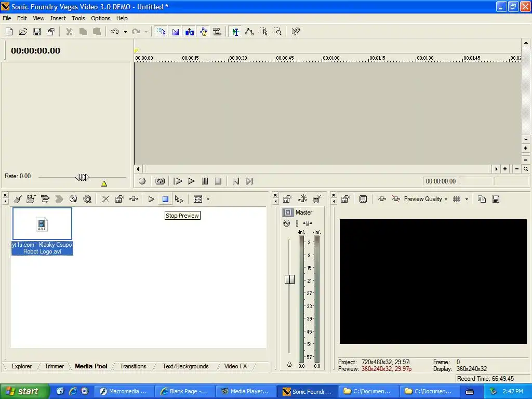Open the Edit menu
Viewport: 532px width, 399px height.
coord(22,18)
